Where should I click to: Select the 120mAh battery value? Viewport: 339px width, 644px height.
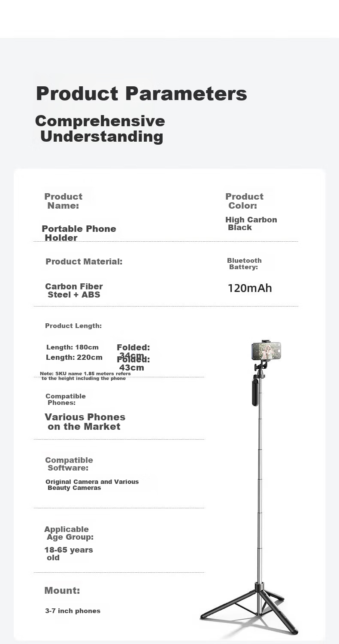(x=250, y=288)
